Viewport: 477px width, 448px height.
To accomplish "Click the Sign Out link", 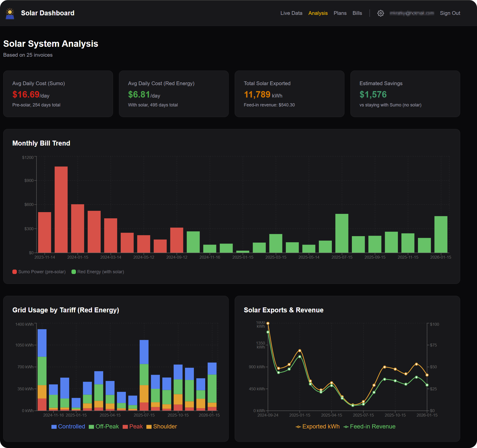I will pyautogui.click(x=450, y=13).
